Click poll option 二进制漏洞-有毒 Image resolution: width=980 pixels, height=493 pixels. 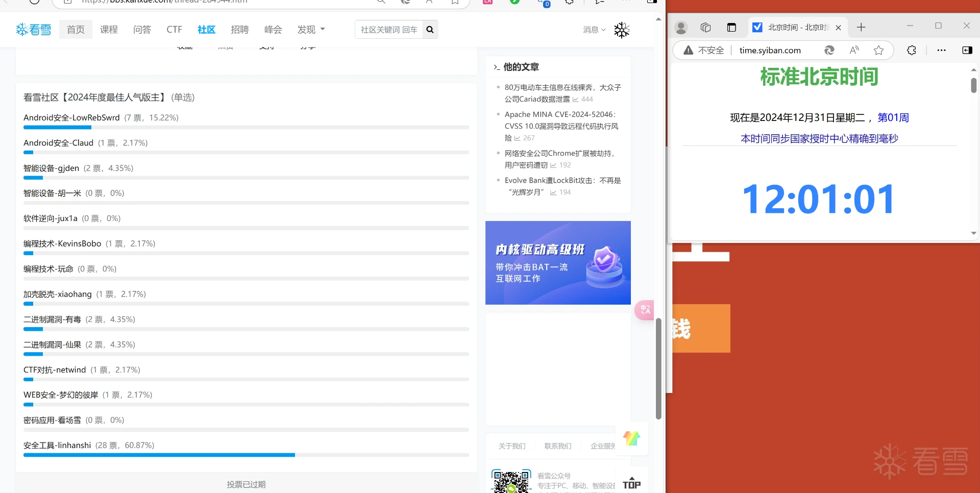pos(52,319)
